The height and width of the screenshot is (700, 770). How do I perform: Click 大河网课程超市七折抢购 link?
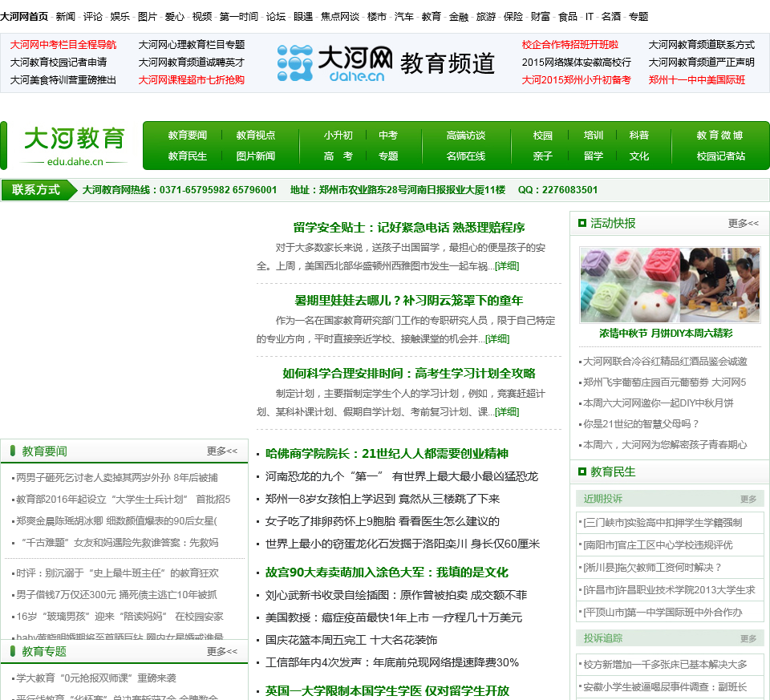point(192,80)
